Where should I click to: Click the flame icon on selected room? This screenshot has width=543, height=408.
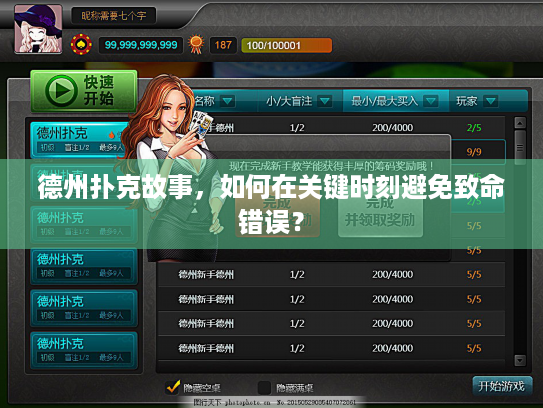click(x=112, y=135)
